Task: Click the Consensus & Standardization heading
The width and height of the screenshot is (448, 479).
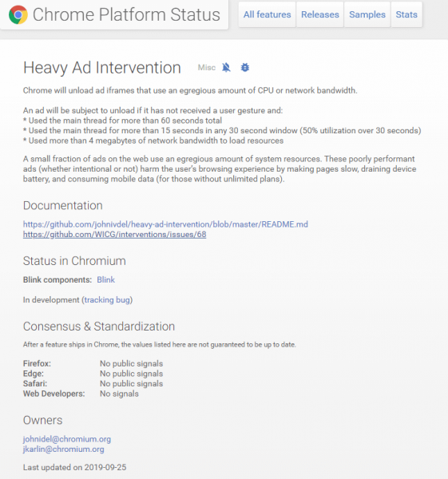Action: (99, 327)
